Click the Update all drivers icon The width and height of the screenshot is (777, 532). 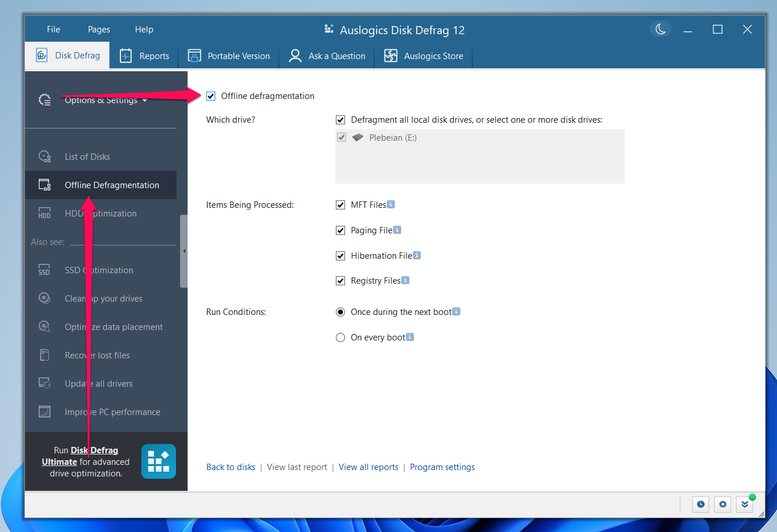click(44, 383)
